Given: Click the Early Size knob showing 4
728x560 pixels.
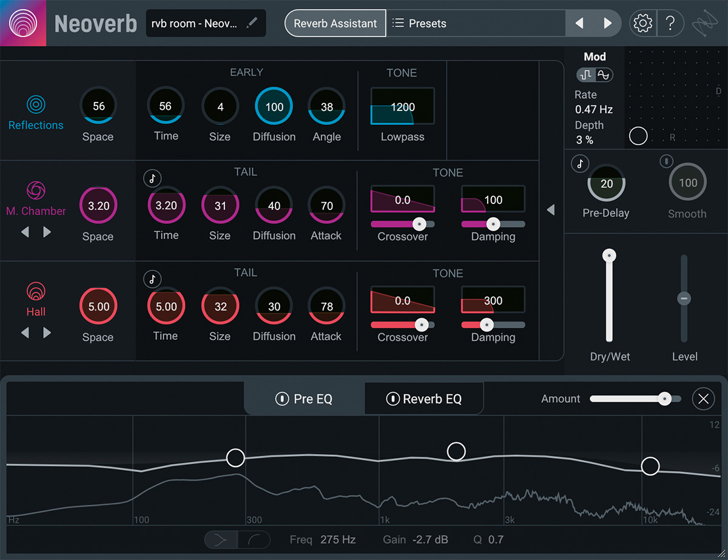Looking at the screenshot, I should pos(220,107).
